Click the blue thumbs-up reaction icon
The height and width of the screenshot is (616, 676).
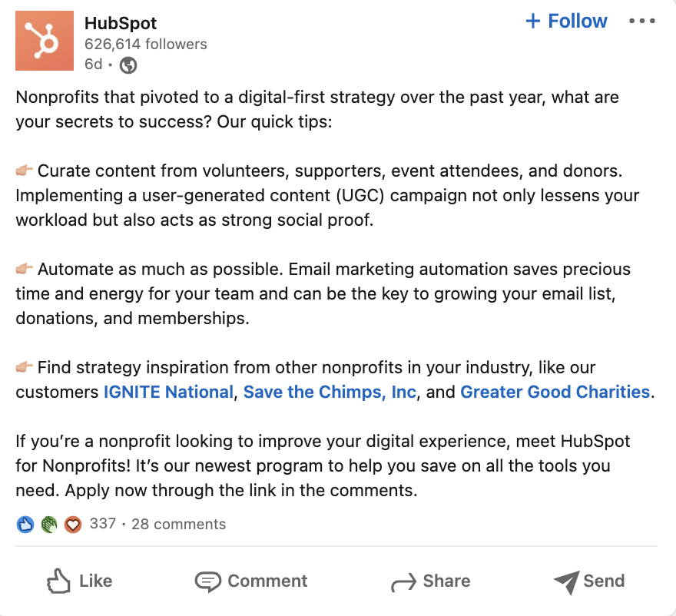pos(25,525)
